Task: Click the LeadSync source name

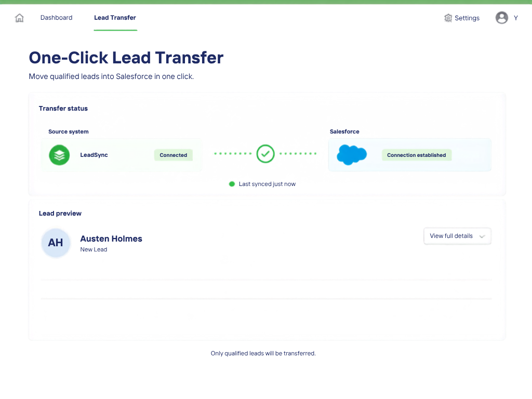Action: (x=94, y=155)
